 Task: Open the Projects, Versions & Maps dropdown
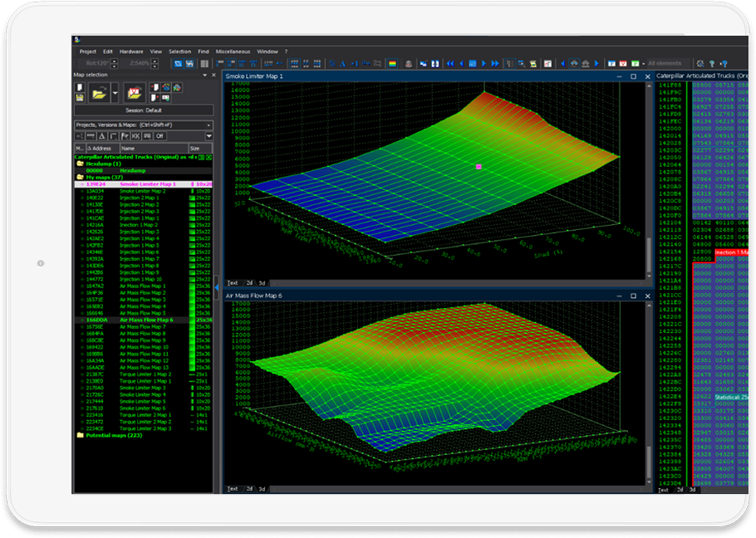[x=143, y=125]
